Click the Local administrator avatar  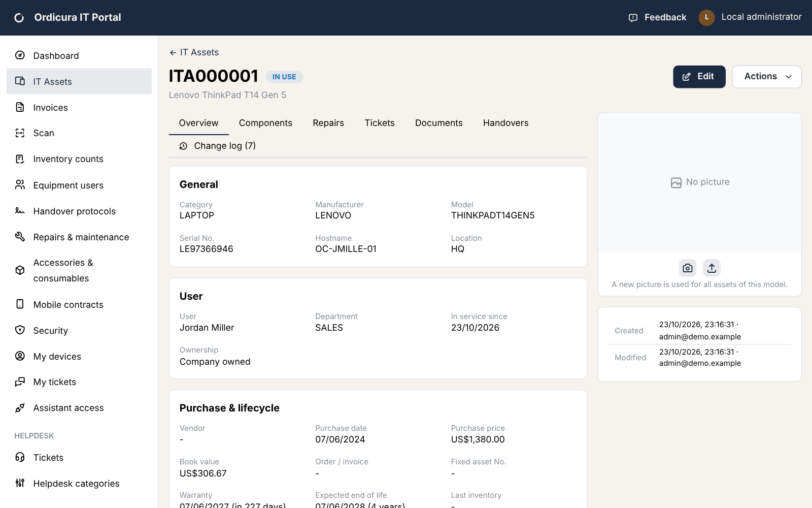(706, 17)
